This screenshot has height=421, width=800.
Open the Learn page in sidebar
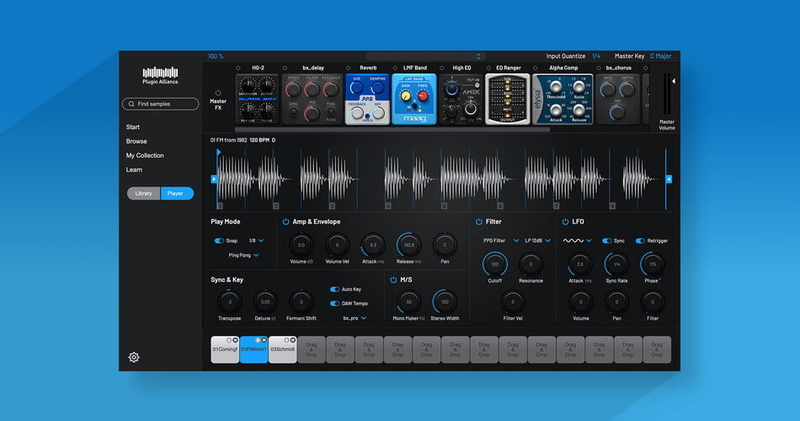(x=134, y=170)
